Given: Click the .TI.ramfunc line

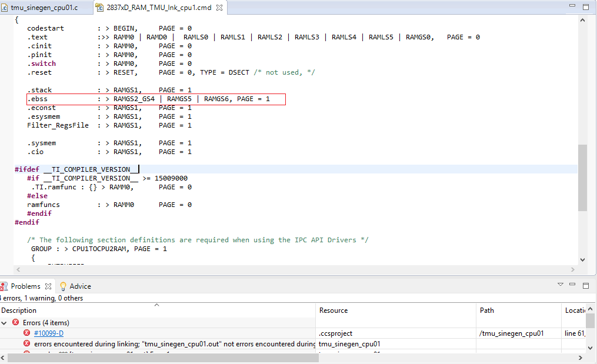Looking at the screenshot, I should [x=112, y=188].
